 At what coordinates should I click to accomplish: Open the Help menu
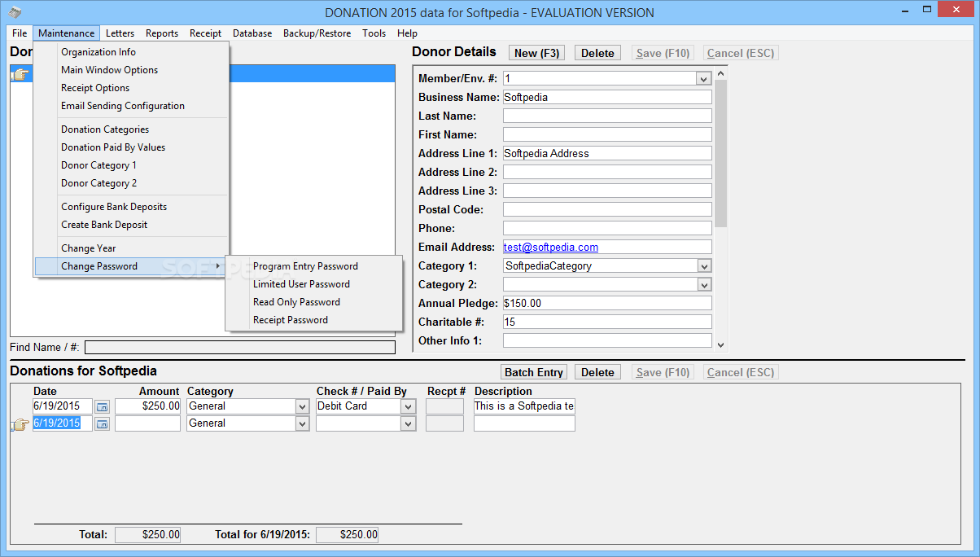point(407,33)
